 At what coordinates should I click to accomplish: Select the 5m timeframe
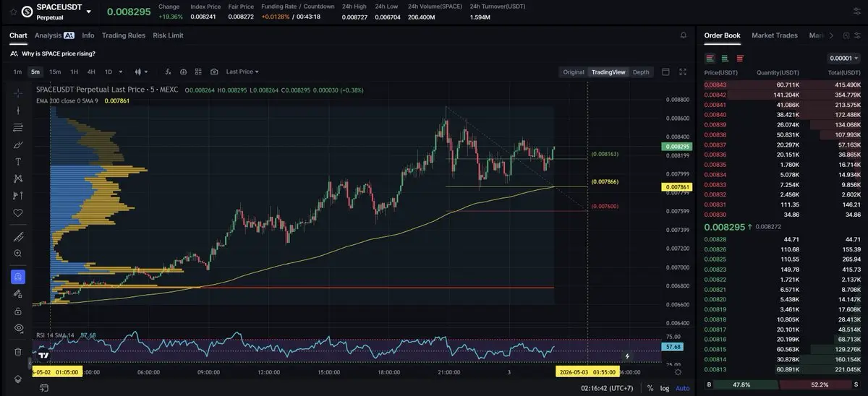(35, 72)
